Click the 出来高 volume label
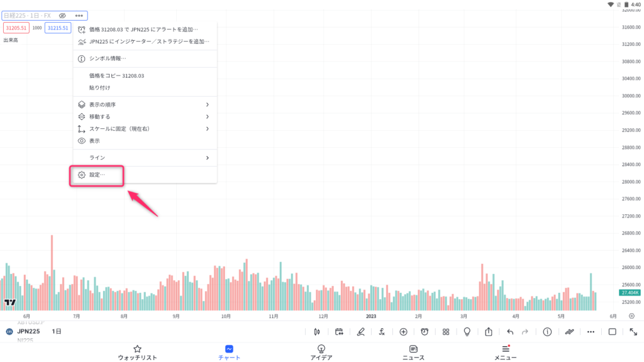Image resolution: width=644 pixels, height=362 pixels. click(x=11, y=40)
